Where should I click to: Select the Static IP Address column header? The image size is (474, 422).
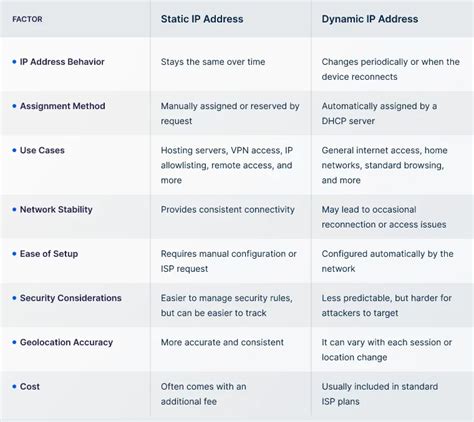point(202,19)
